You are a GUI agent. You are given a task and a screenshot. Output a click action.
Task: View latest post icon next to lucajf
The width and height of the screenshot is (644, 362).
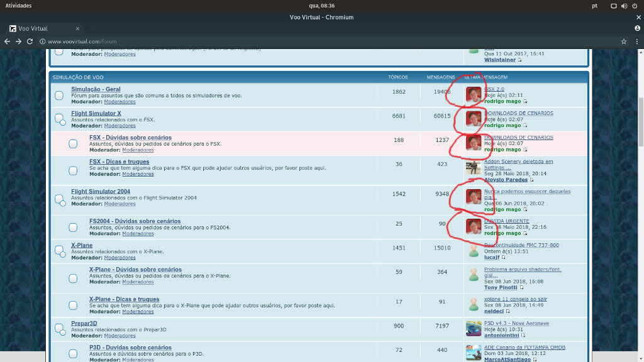(x=504, y=257)
